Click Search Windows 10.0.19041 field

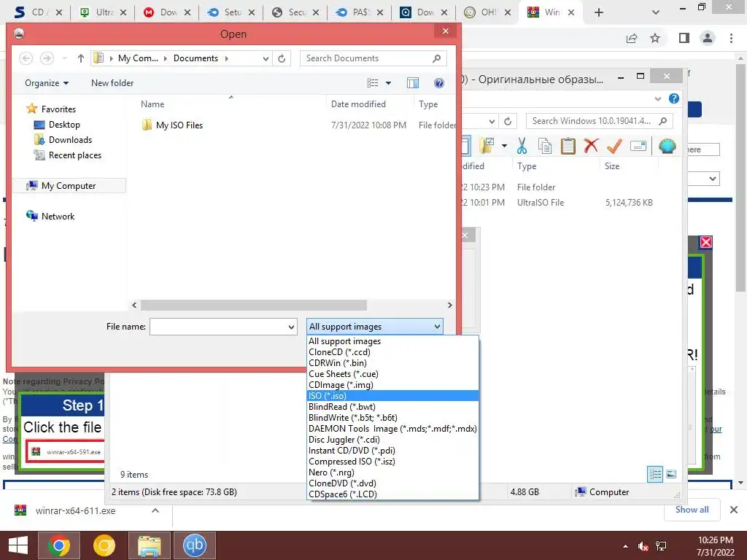tap(600, 121)
